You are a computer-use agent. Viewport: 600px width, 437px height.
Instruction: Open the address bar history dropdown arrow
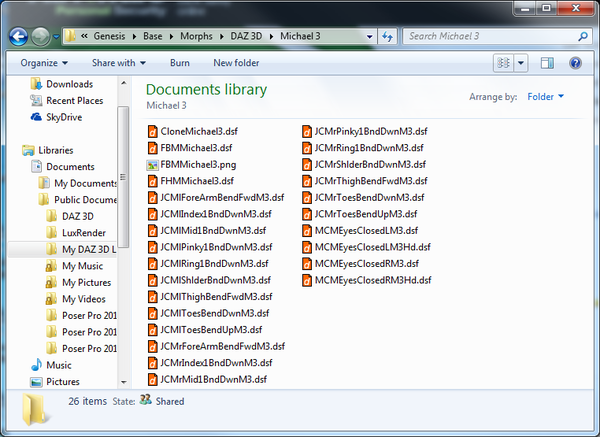tap(369, 37)
